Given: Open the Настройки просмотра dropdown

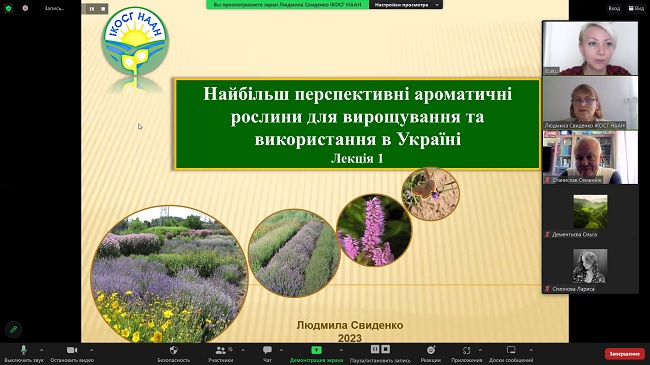Looking at the screenshot, I should [x=406, y=5].
